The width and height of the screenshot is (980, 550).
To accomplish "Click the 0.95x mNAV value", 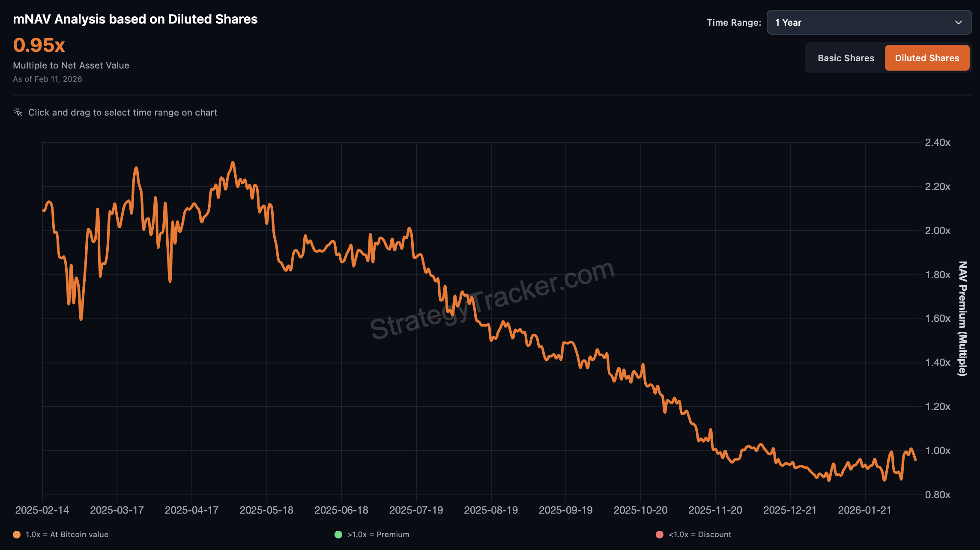I will coord(39,45).
